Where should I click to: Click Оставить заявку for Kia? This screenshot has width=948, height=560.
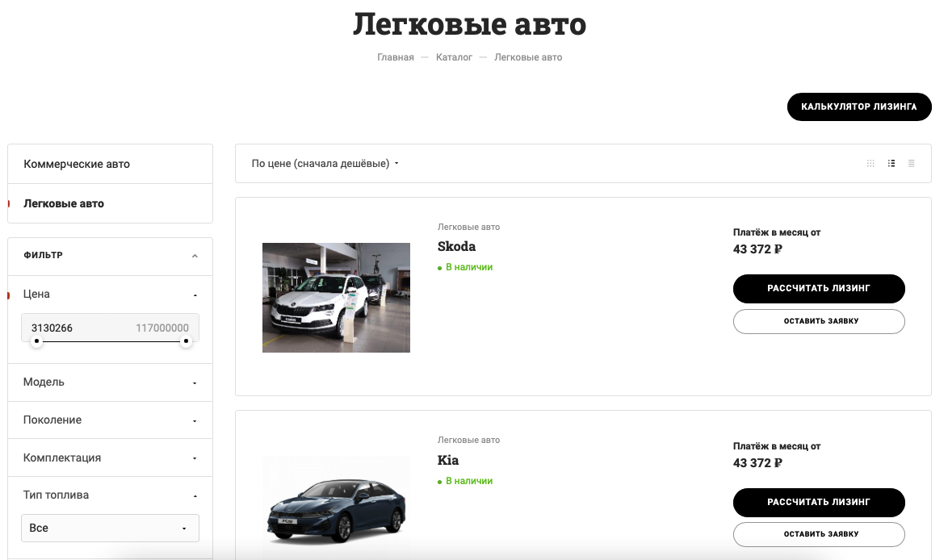[x=819, y=534]
